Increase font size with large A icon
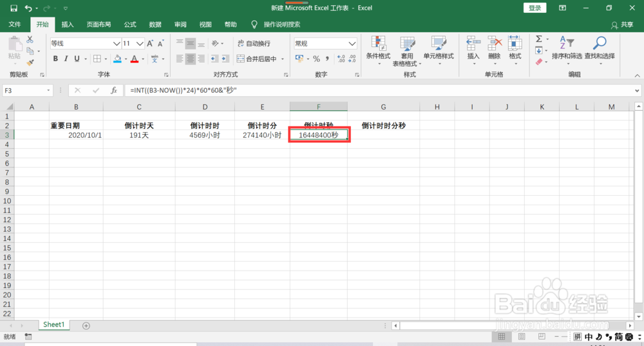 [x=150, y=44]
